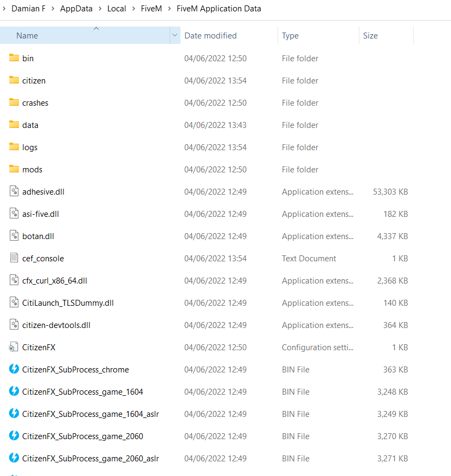
Task: Click the 182 KB size value
Action: point(396,214)
